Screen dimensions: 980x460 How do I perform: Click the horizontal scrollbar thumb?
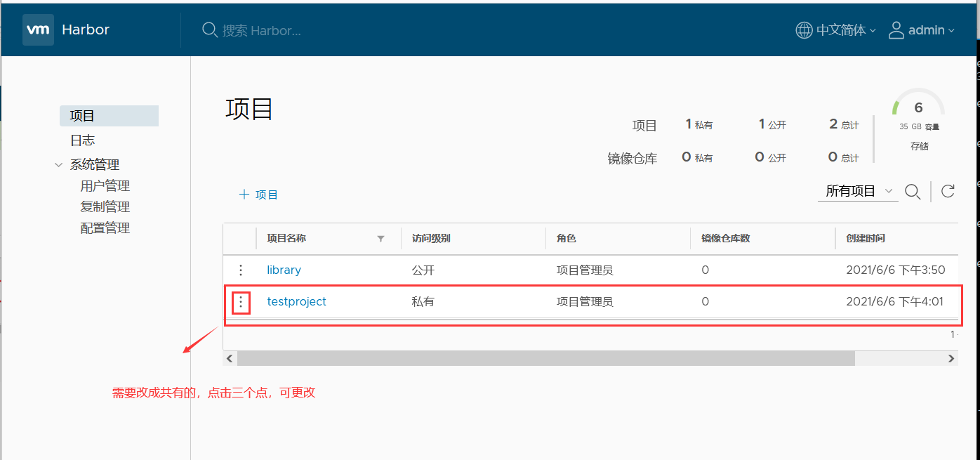[x=546, y=358]
